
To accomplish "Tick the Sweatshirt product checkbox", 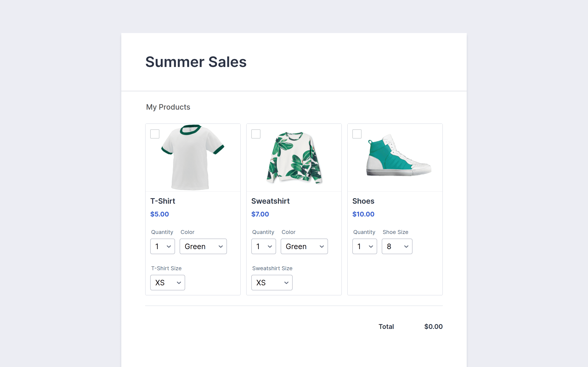I will point(256,134).
